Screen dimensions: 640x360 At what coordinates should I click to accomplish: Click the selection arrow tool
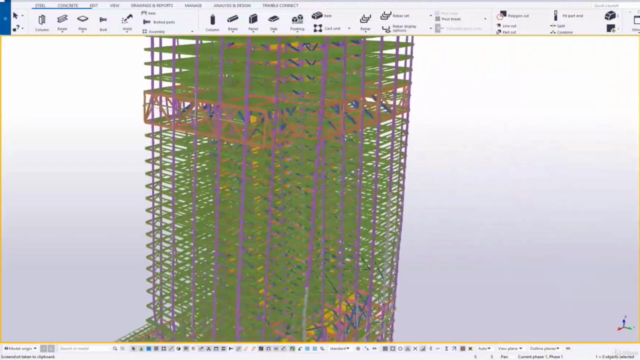click(x=16, y=16)
